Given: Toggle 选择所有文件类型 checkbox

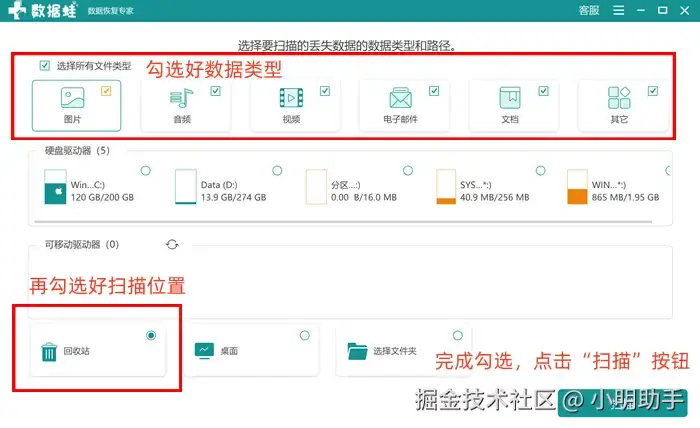Looking at the screenshot, I should [x=45, y=66].
